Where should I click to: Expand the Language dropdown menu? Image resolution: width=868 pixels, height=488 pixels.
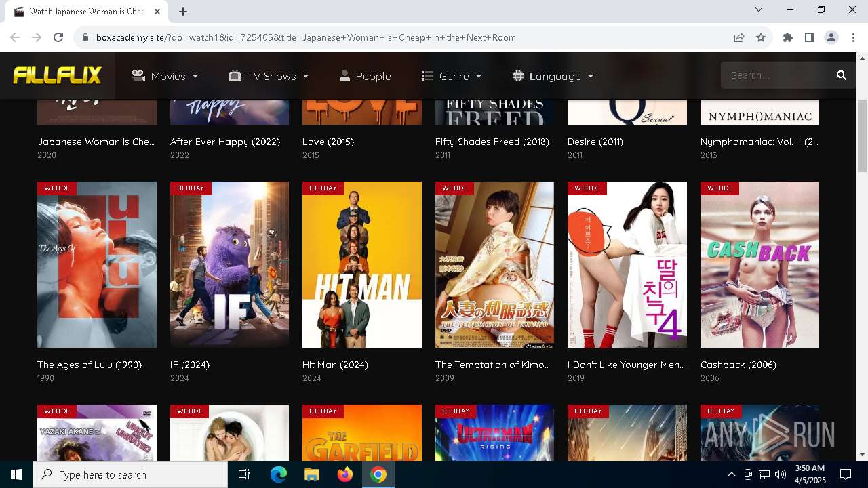click(553, 76)
